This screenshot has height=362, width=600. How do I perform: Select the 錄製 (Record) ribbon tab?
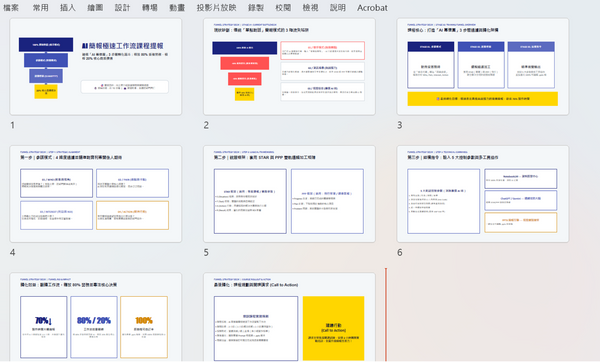pyautogui.click(x=256, y=8)
